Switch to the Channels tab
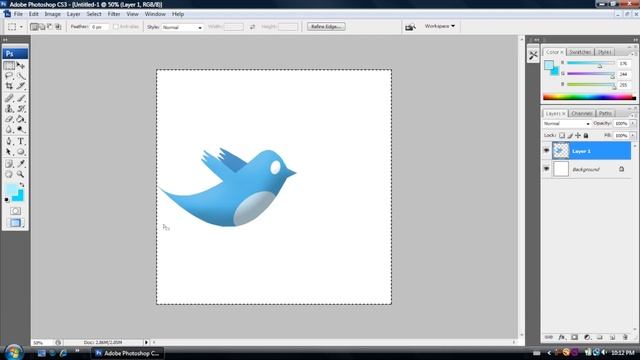Screen dimensions: 640x360 tap(582, 113)
